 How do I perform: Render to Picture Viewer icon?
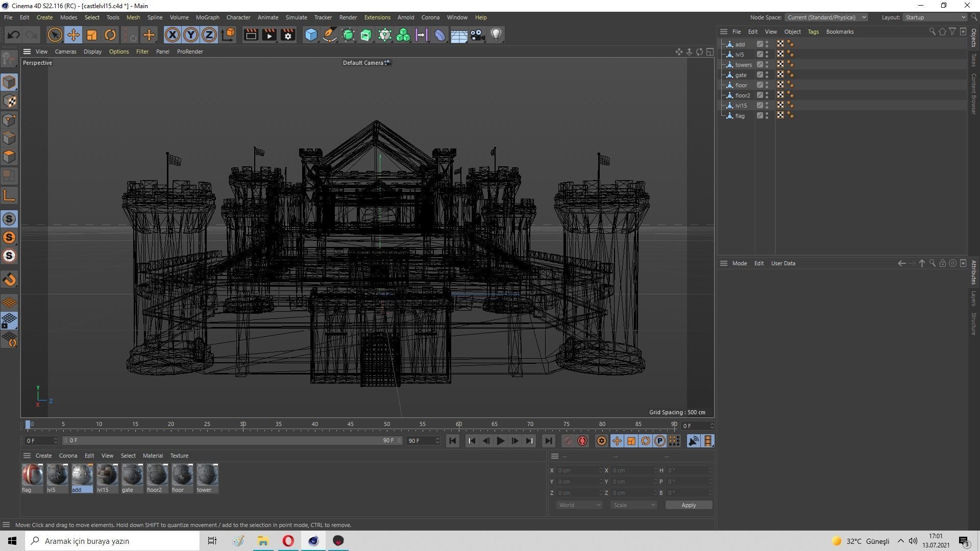(269, 35)
